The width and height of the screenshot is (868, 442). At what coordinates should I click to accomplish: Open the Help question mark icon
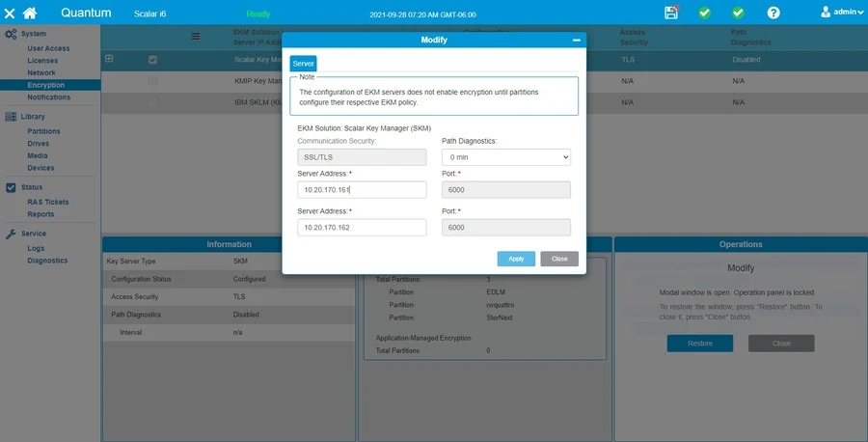pos(773,13)
